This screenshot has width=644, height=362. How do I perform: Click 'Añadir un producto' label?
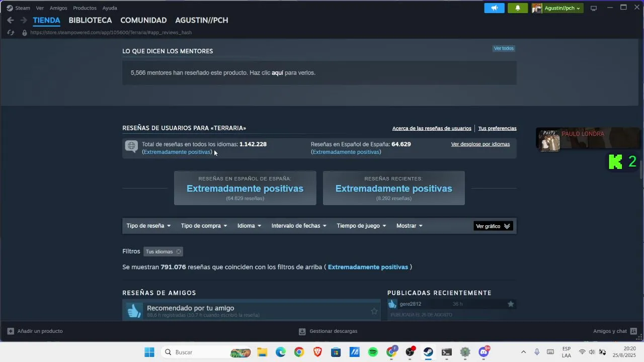coord(40,331)
